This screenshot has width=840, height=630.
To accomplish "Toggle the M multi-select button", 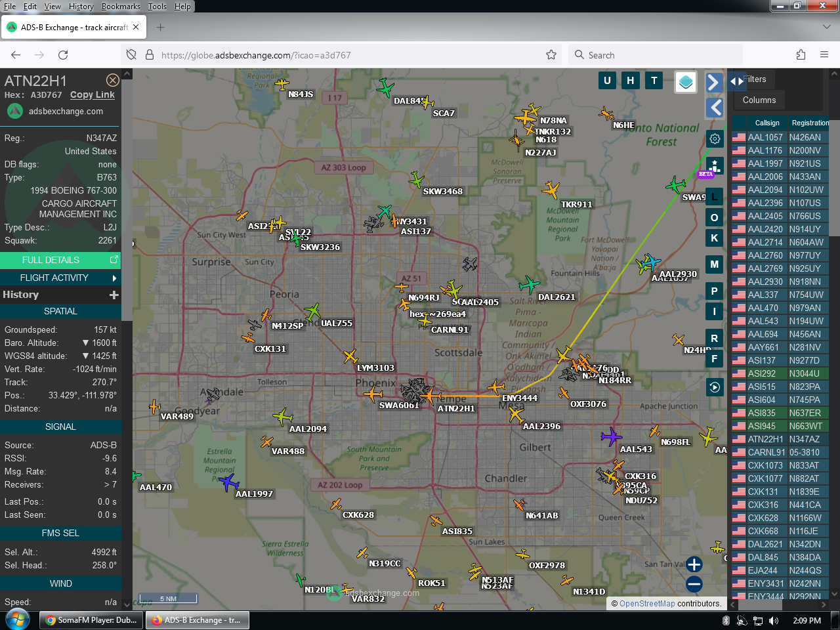I will click(715, 264).
